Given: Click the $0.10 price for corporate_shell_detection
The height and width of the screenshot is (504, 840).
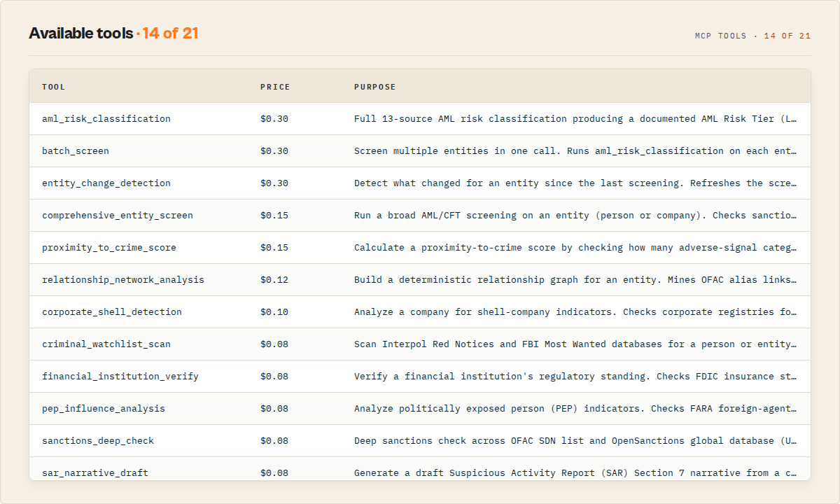Looking at the screenshot, I should tap(274, 311).
